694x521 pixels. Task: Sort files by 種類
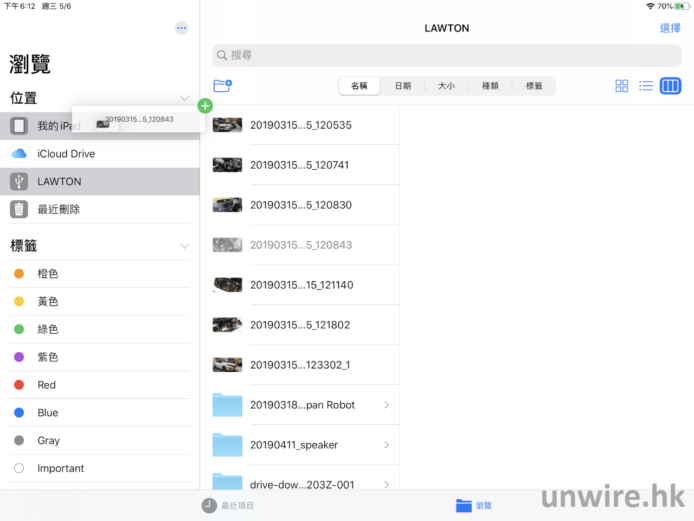490,86
